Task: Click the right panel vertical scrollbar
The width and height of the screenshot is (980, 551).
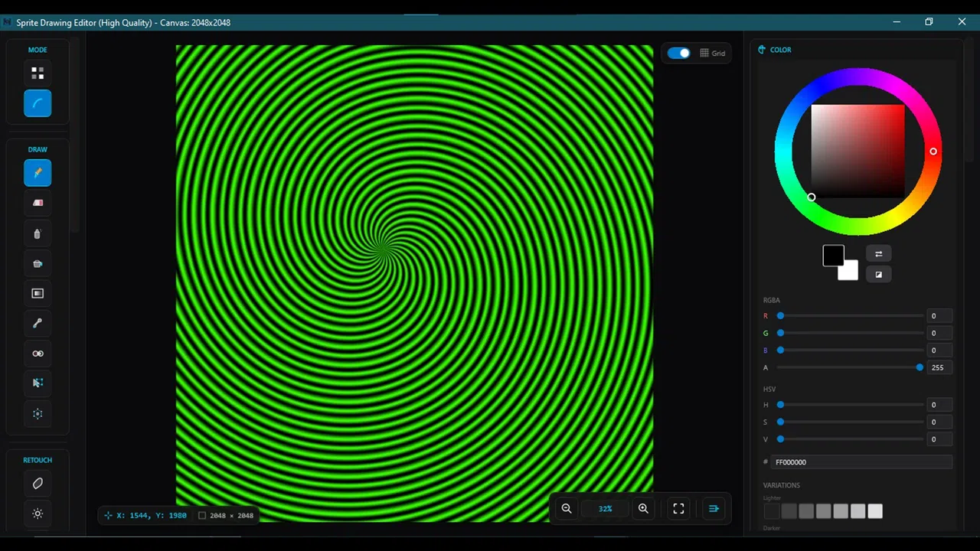Action: pyautogui.click(x=969, y=99)
